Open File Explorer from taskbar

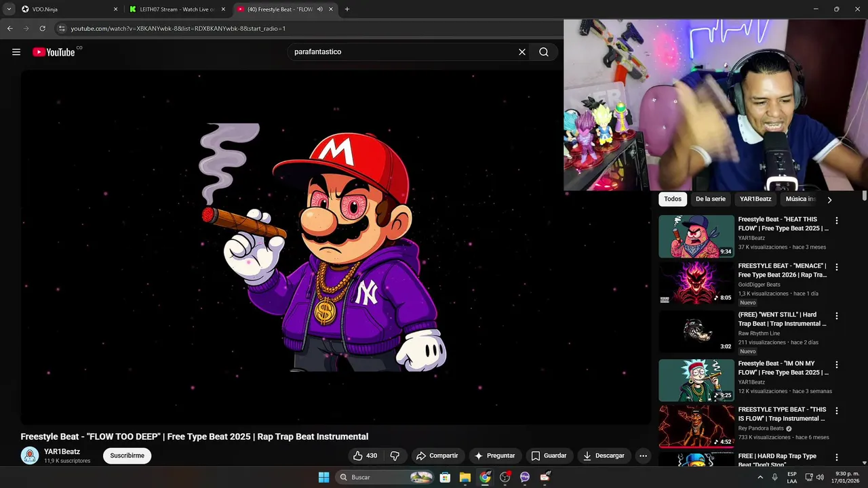pyautogui.click(x=465, y=477)
